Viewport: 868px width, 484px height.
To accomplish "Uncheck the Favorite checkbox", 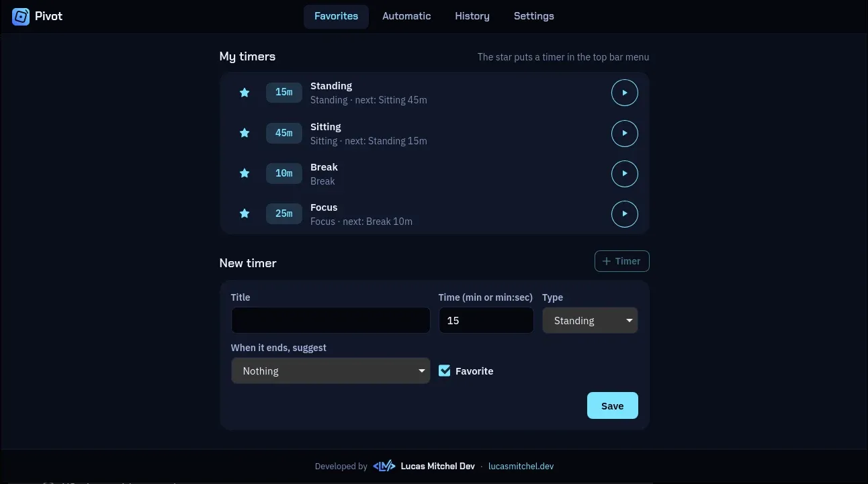I will 444,371.
